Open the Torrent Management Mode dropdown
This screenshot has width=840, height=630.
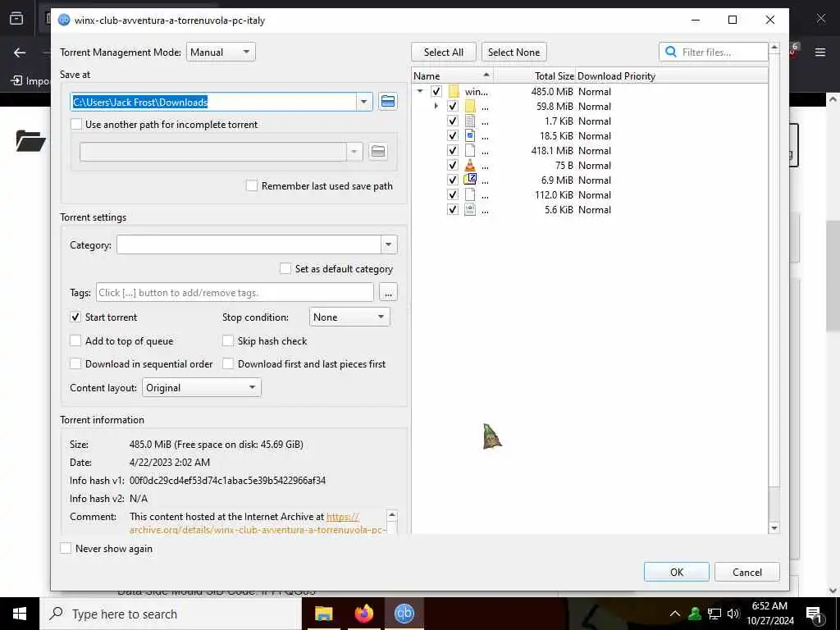(x=221, y=52)
